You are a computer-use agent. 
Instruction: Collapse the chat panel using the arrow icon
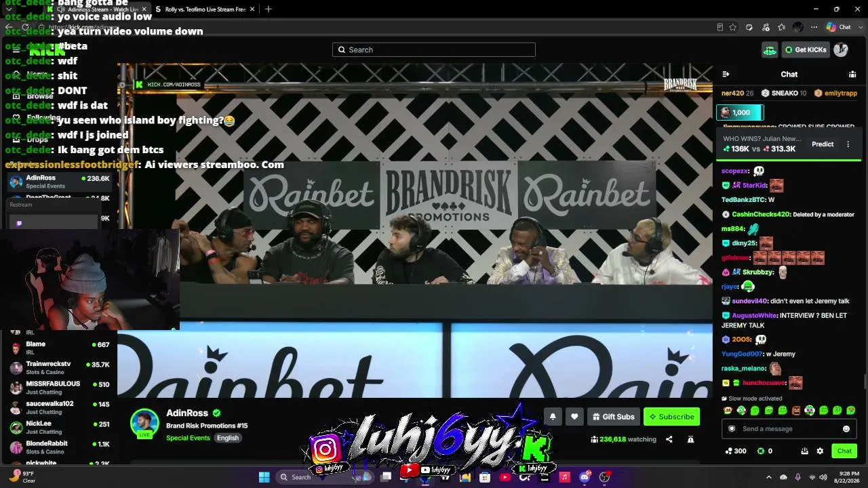[x=726, y=75]
